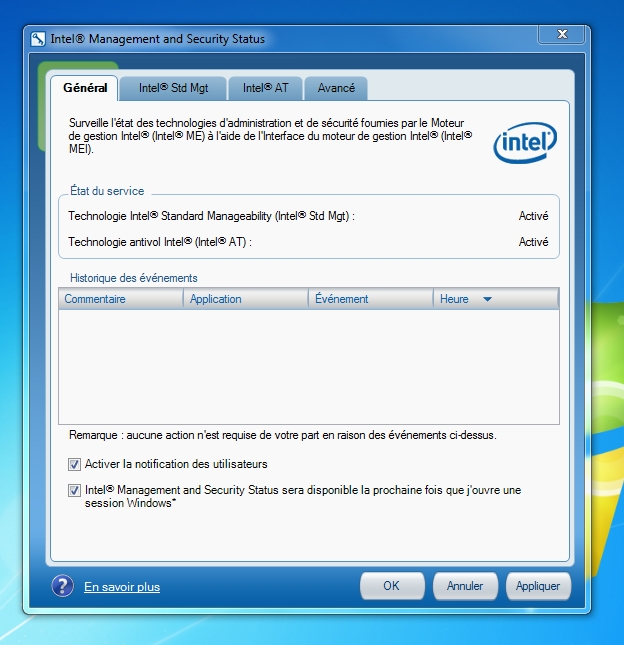The height and width of the screenshot is (645, 624).
Task: Click the Technologie Intel Standard Manageability label
Action: 211,216
